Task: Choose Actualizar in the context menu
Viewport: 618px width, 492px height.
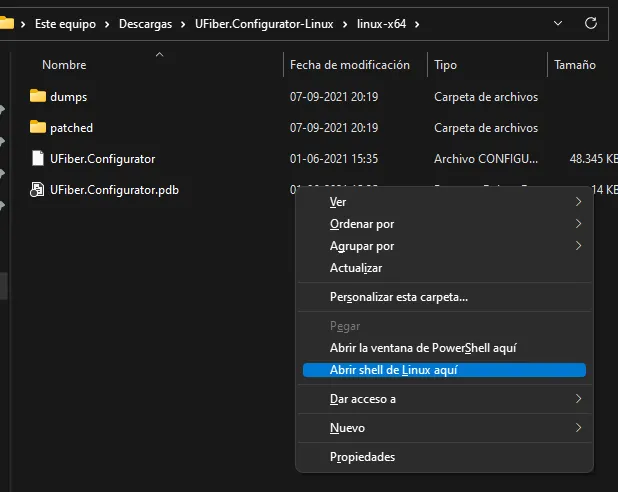Action: pyautogui.click(x=444, y=268)
